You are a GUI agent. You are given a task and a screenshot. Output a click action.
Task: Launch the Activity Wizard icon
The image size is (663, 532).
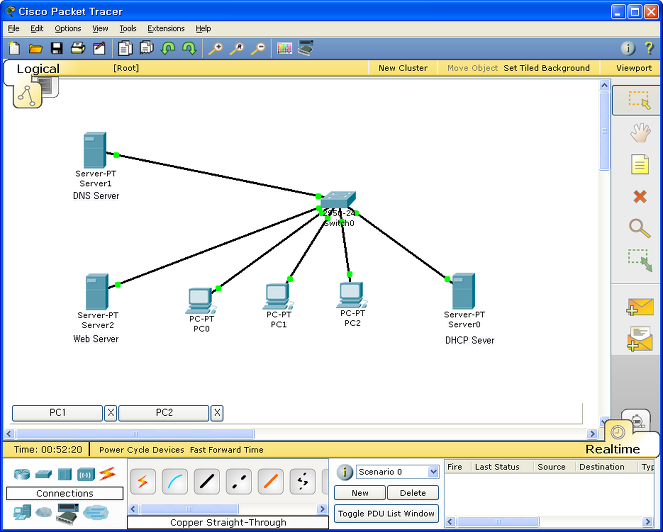coord(99,48)
